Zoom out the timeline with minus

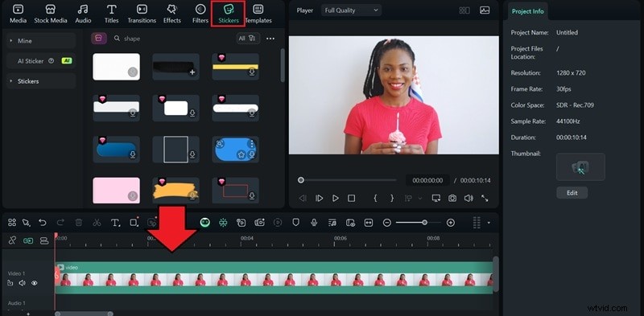[387, 223]
